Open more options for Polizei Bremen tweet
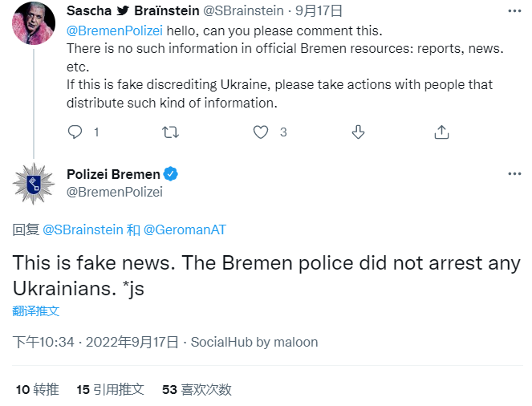The image size is (532, 406). point(514,174)
